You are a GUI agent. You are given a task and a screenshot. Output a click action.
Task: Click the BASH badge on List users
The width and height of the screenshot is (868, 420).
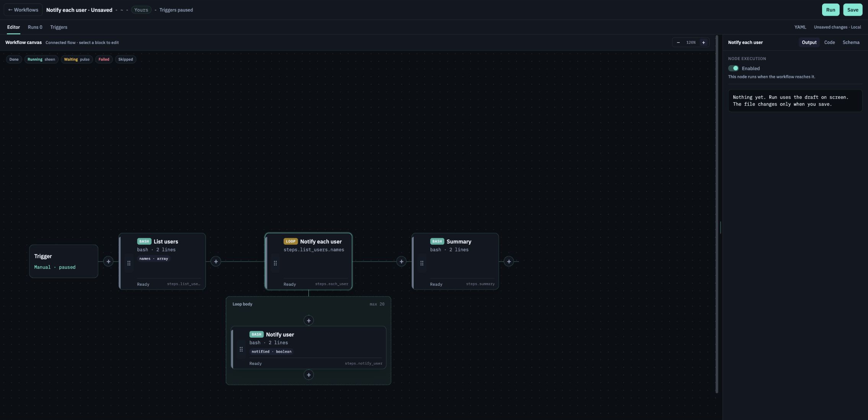coord(144,241)
